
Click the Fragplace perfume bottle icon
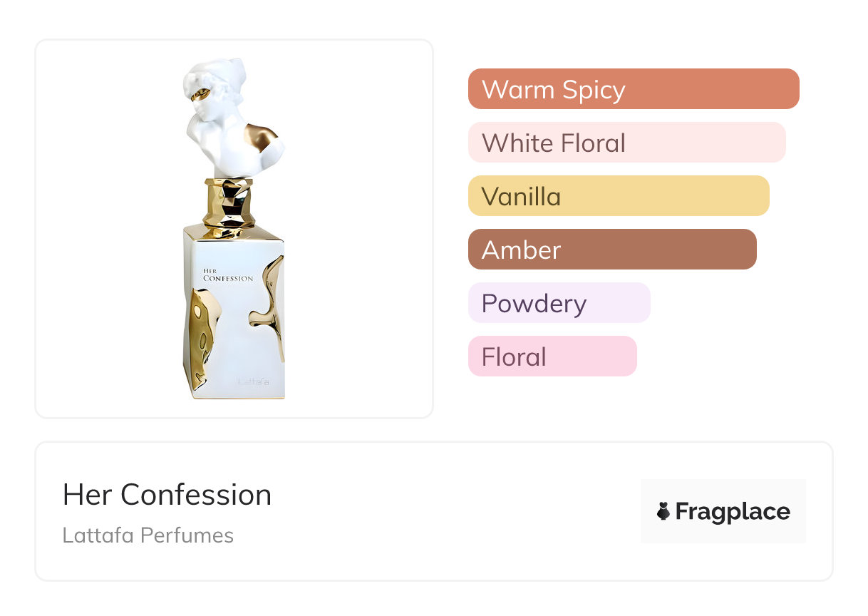pyautogui.click(x=663, y=511)
